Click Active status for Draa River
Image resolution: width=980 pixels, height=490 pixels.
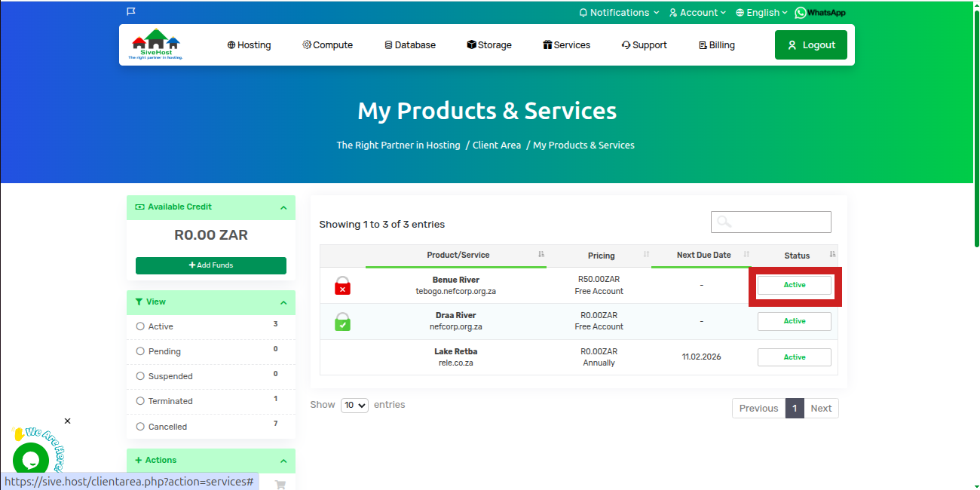(795, 321)
